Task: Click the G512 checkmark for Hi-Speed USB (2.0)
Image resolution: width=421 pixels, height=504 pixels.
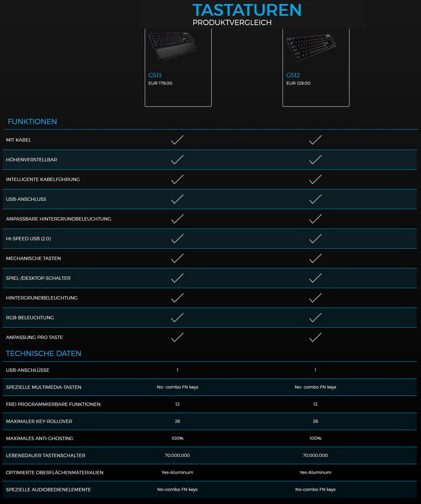Action: coord(315,239)
